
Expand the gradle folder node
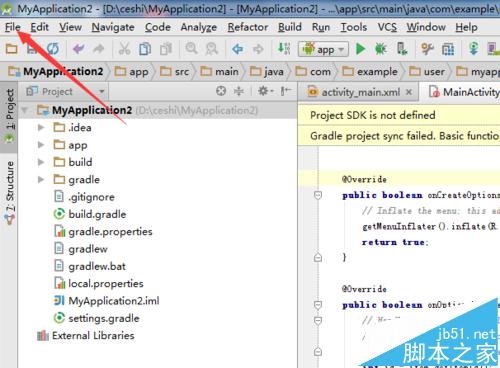[x=41, y=179]
